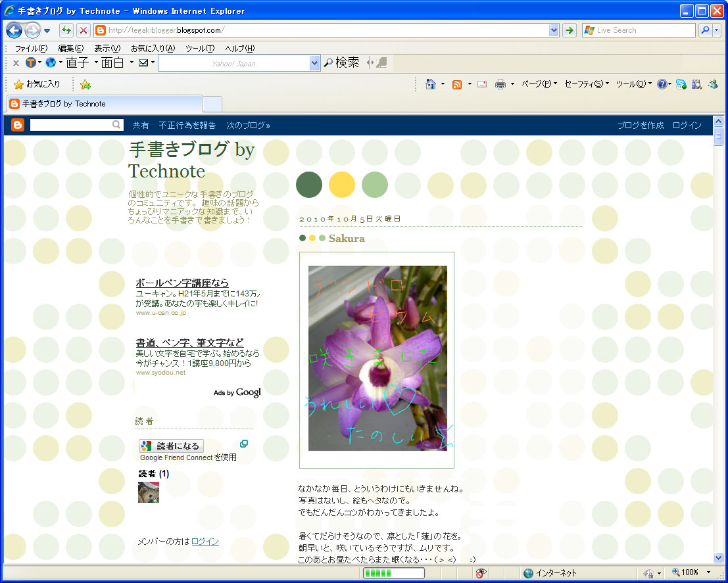Click the browser Forward arrow button
The width and height of the screenshot is (728, 583).
32,31
